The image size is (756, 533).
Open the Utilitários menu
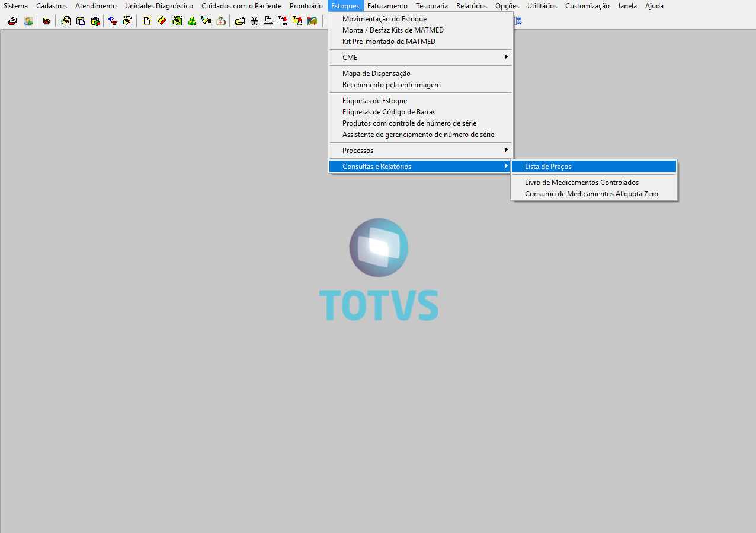click(x=542, y=6)
